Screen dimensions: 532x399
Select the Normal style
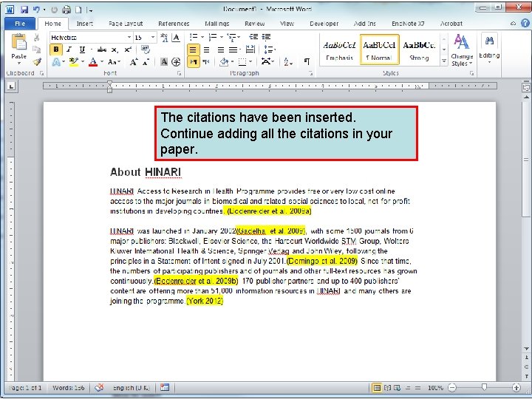(380, 49)
